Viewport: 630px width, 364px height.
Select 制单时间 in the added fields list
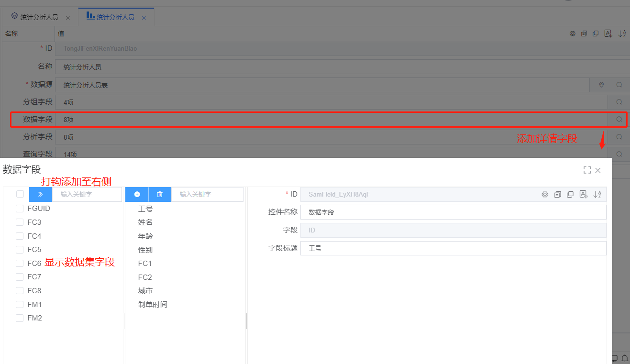point(153,304)
